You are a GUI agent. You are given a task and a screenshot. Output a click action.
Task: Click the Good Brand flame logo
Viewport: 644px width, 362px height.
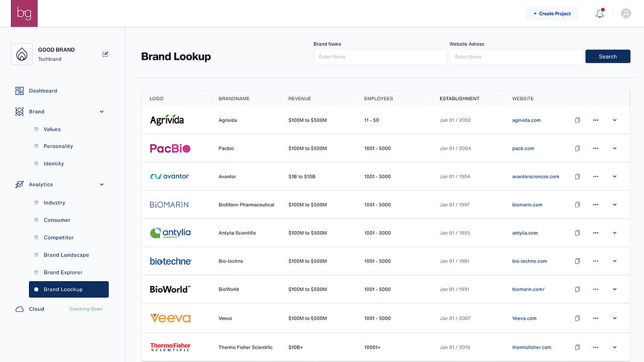click(x=22, y=54)
